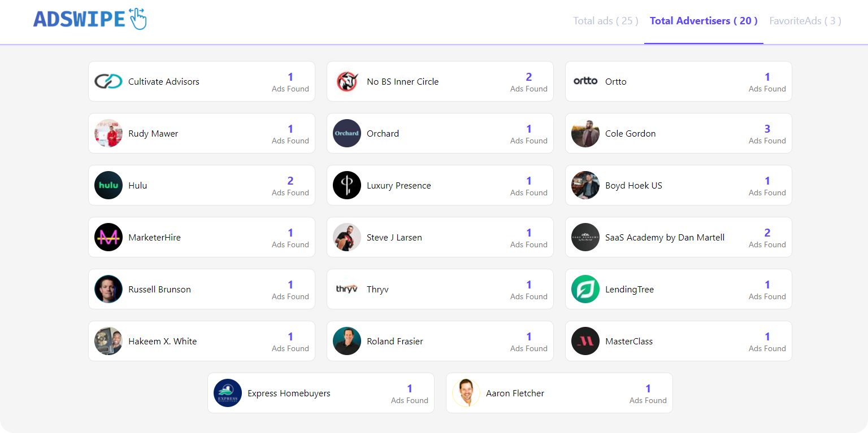Viewport: 868px width, 433px height.
Task: Click Aaron Fletcher's avatar
Action: coord(466,393)
